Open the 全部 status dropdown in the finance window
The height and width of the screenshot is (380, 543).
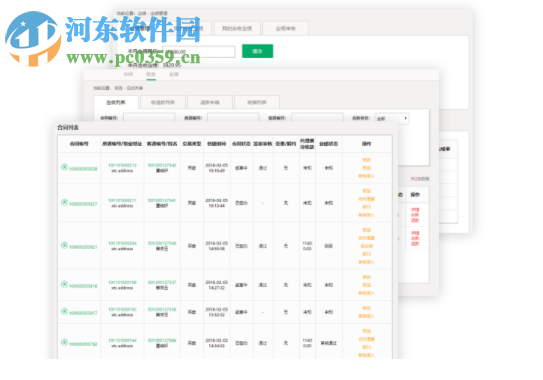tap(392, 118)
